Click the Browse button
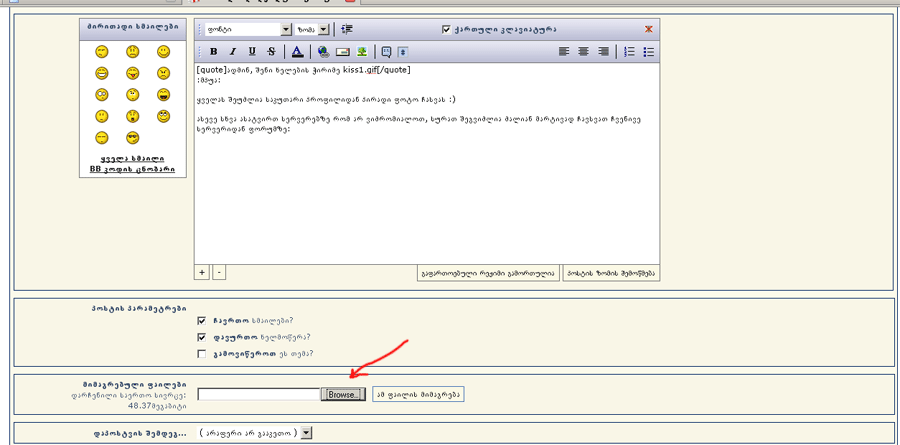900x445 pixels. pos(343,395)
